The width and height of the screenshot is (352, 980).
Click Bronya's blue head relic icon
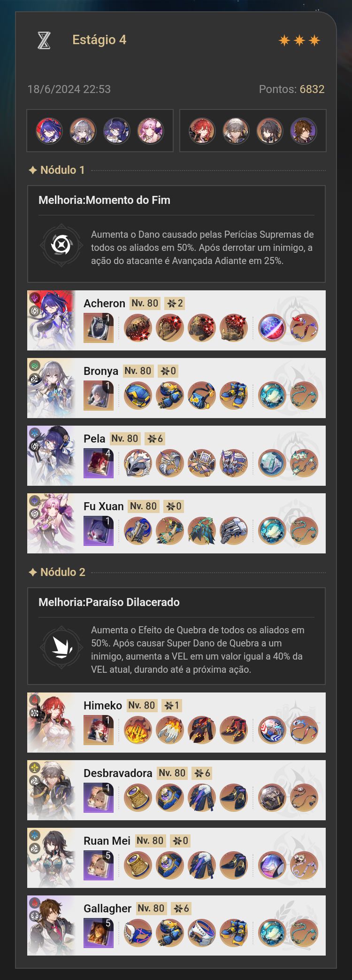point(138,396)
